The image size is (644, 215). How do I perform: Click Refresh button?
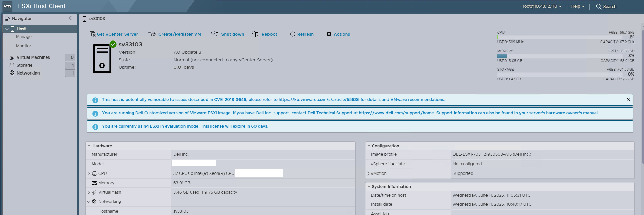tap(302, 34)
